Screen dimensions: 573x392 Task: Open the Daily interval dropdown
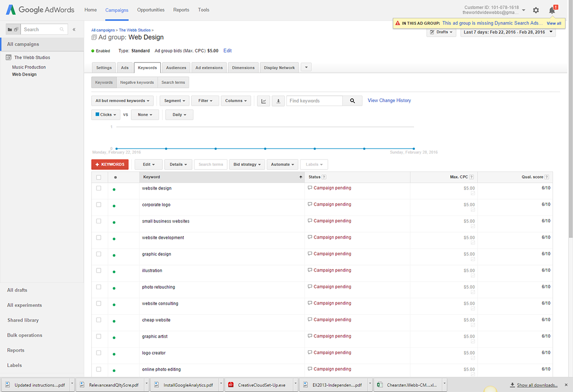[x=180, y=115]
